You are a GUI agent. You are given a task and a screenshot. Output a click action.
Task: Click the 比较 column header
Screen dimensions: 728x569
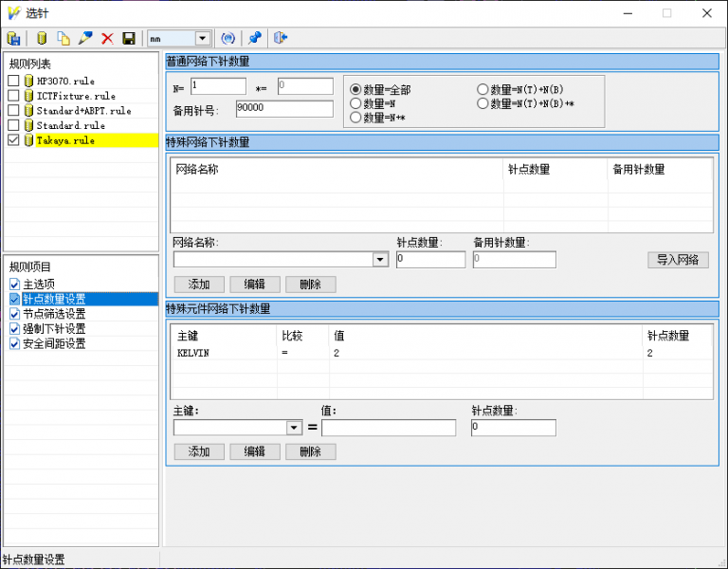click(x=303, y=336)
